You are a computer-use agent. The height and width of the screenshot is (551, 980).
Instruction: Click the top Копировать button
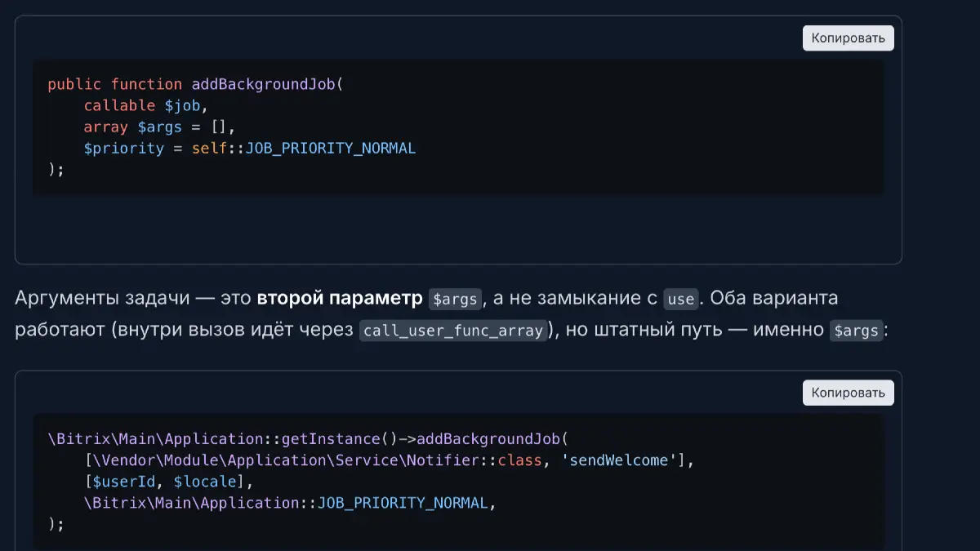tap(848, 38)
